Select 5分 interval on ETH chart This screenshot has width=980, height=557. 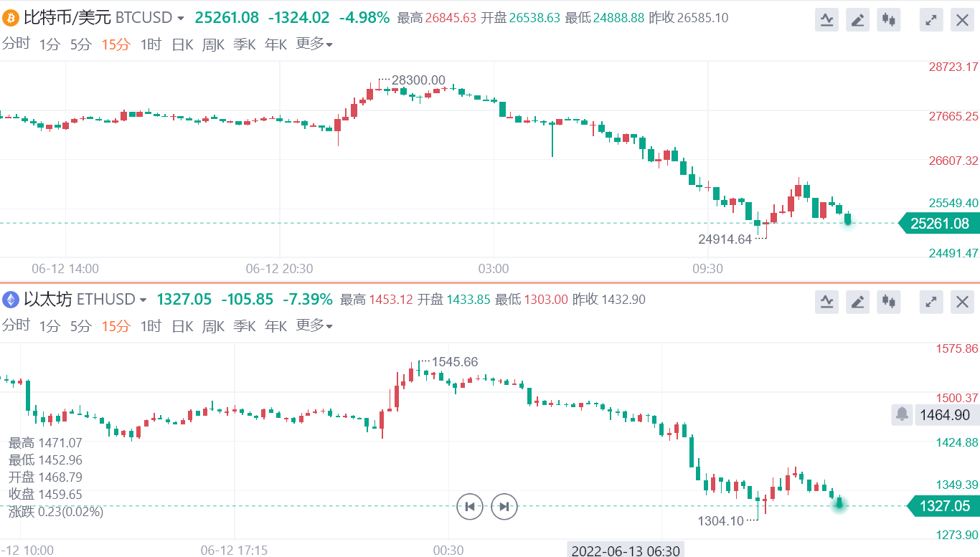(x=81, y=326)
